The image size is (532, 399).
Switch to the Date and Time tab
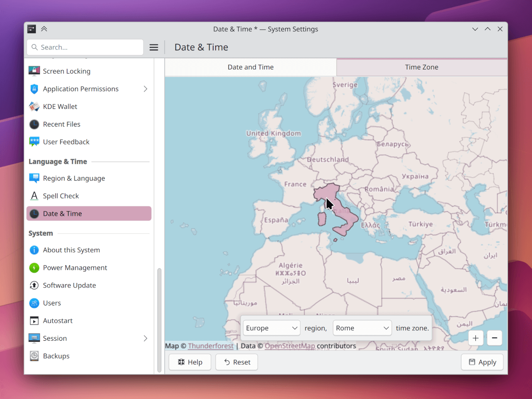(x=251, y=67)
